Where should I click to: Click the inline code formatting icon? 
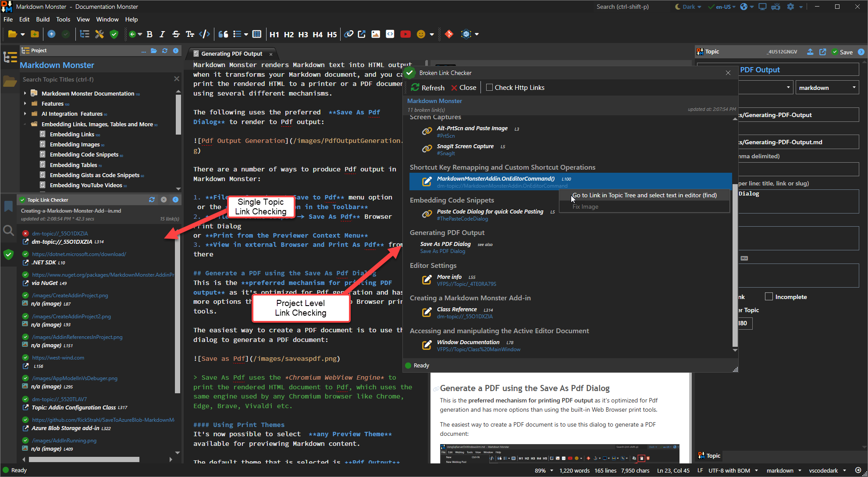tap(204, 34)
